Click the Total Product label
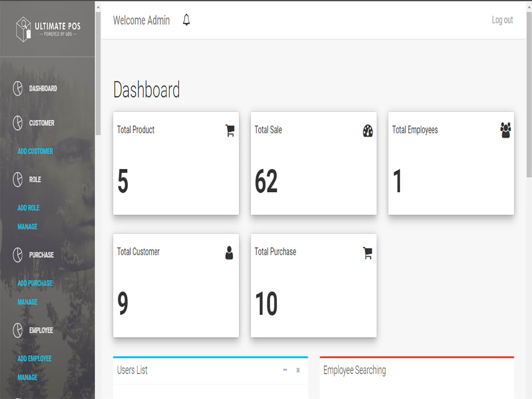 click(x=136, y=130)
